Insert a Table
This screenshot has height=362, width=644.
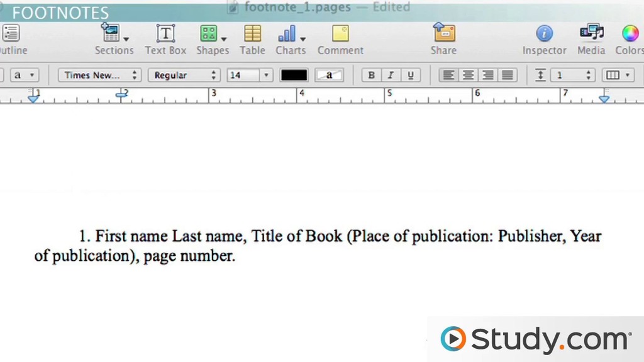click(252, 34)
